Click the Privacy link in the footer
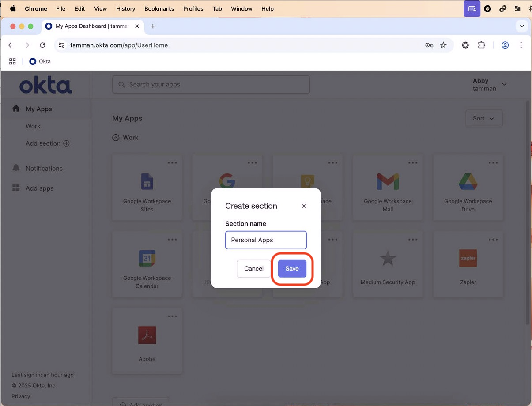The image size is (532, 406). coord(21,396)
